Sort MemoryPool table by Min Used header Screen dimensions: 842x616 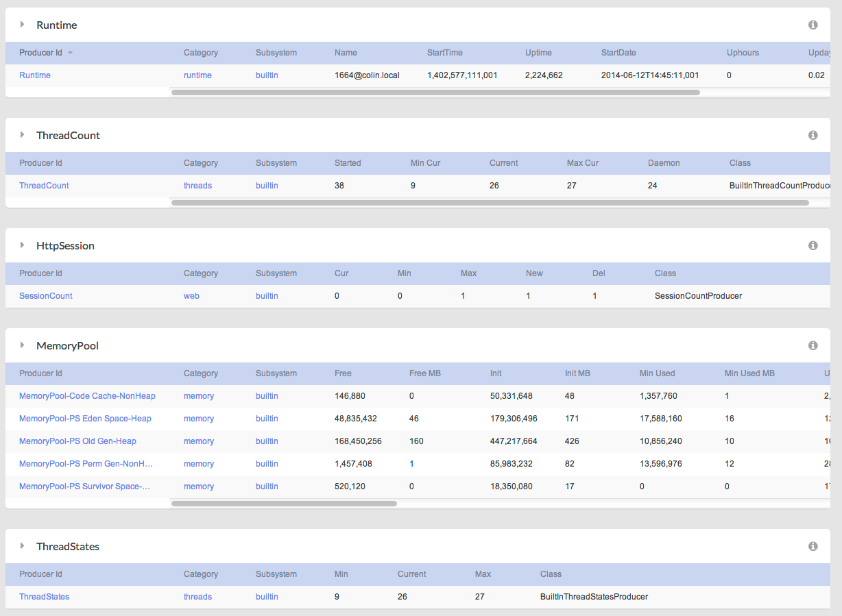click(x=658, y=373)
